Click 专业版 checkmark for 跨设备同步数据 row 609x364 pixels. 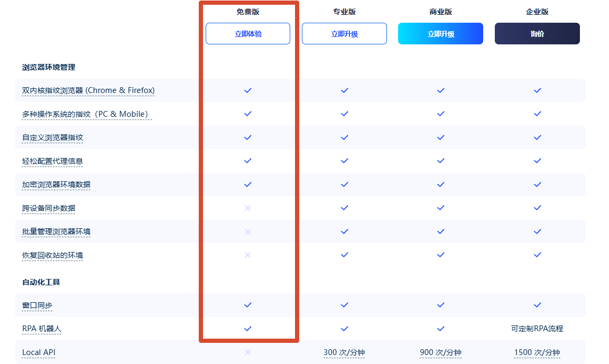pyautogui.click(x=344, y=208)
